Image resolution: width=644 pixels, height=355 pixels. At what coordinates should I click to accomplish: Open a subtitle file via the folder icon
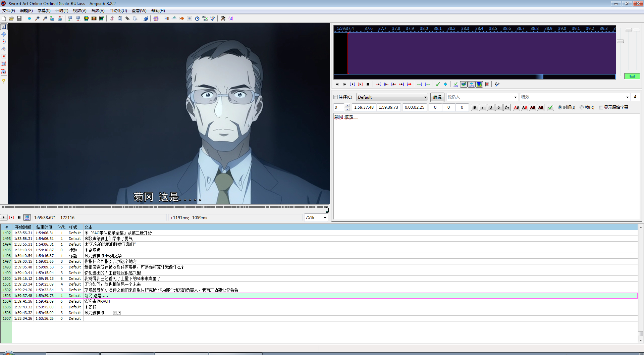tap(11, 18)
